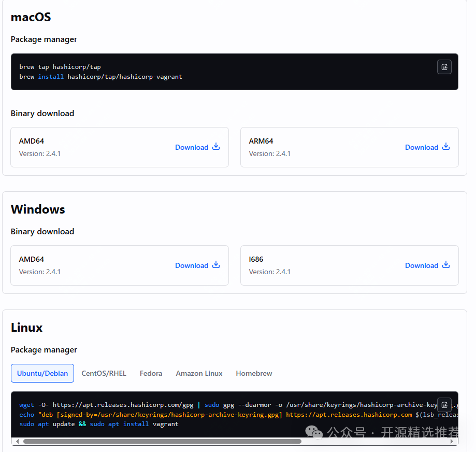Open the Homebrew tab under Linux
Viewport: 476px width, 452px height.
[254, 373]
